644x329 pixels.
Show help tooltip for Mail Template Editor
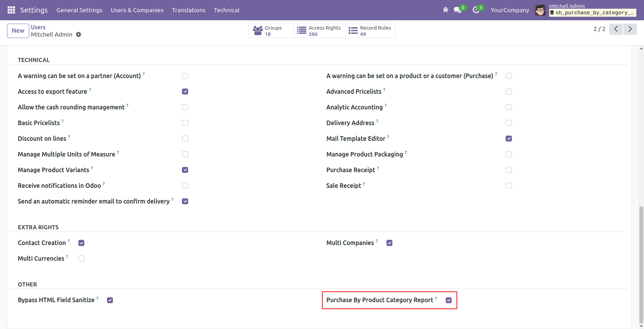388,137
